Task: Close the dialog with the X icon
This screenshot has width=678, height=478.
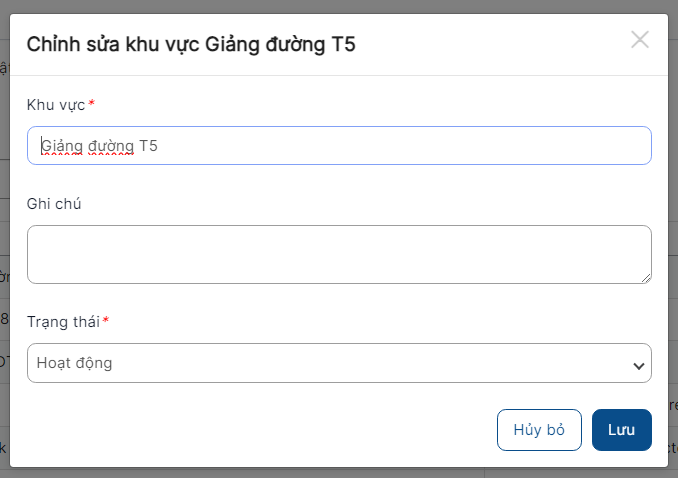Action: 640,40
